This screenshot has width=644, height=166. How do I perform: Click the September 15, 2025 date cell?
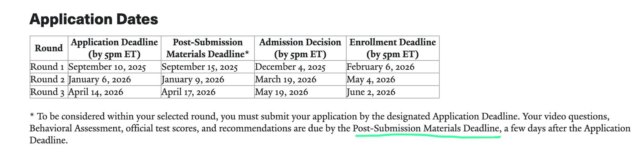[x=200, y=67]
